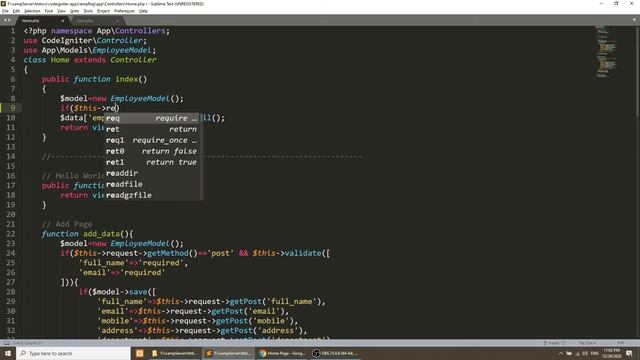
Task: Minimize the Sublime Text window
Action: (601, 3)
